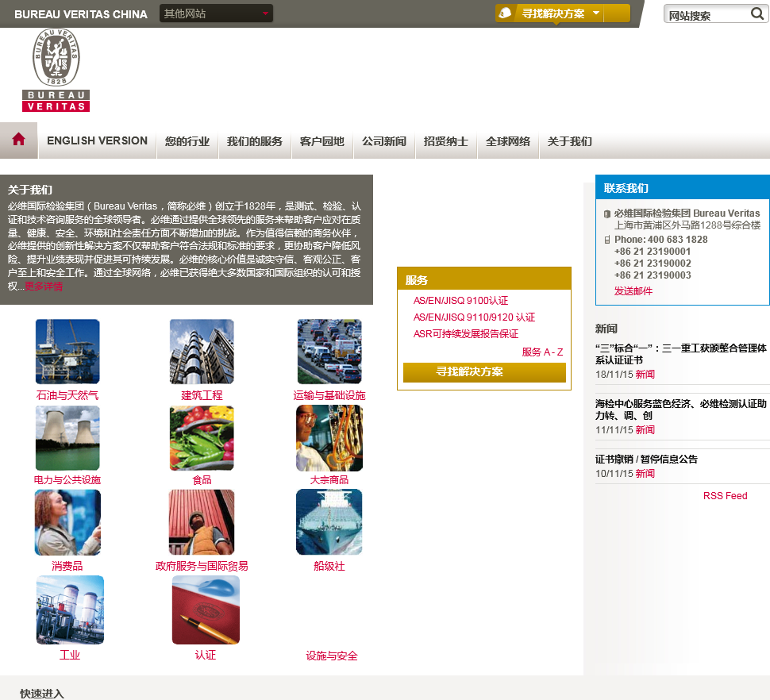Click the 更多详情 link
770x700 pixels.
click(44, 287)
